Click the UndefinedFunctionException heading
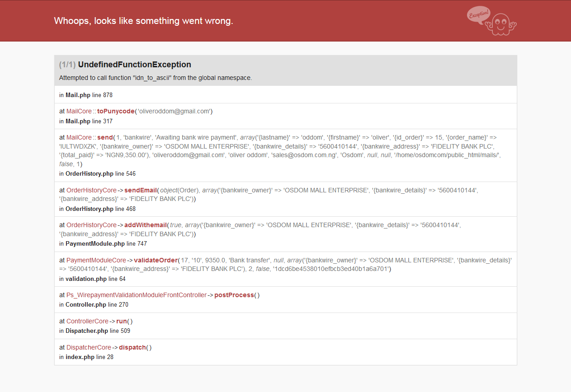 (134, 65)
